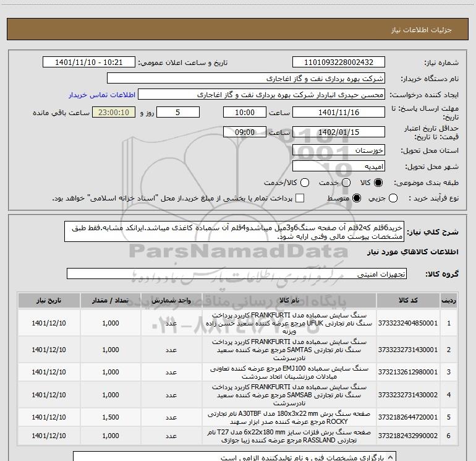This screenshot has height=461, width=476.
Task: Click the need date 1401/12/10 in row 1
Action: tap(49, 323)
